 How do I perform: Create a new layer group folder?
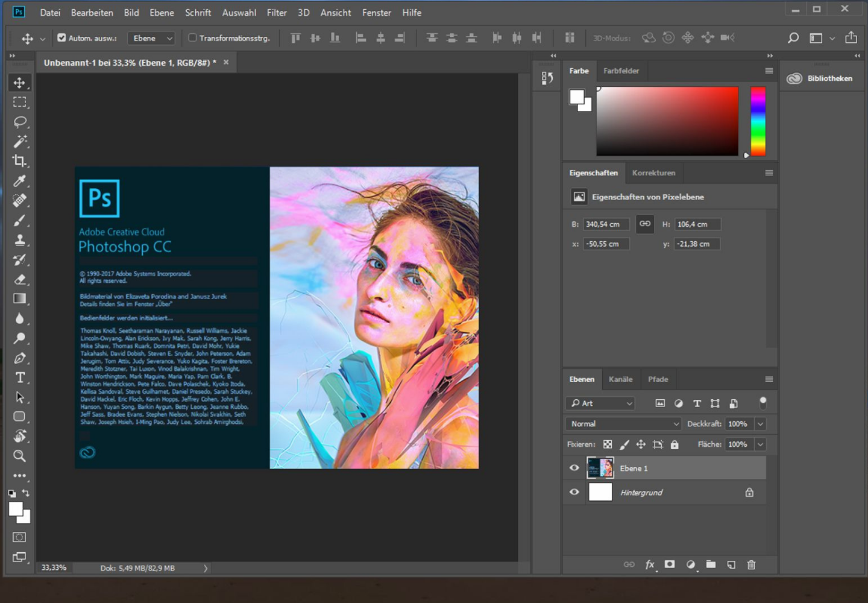coord(711,565)
